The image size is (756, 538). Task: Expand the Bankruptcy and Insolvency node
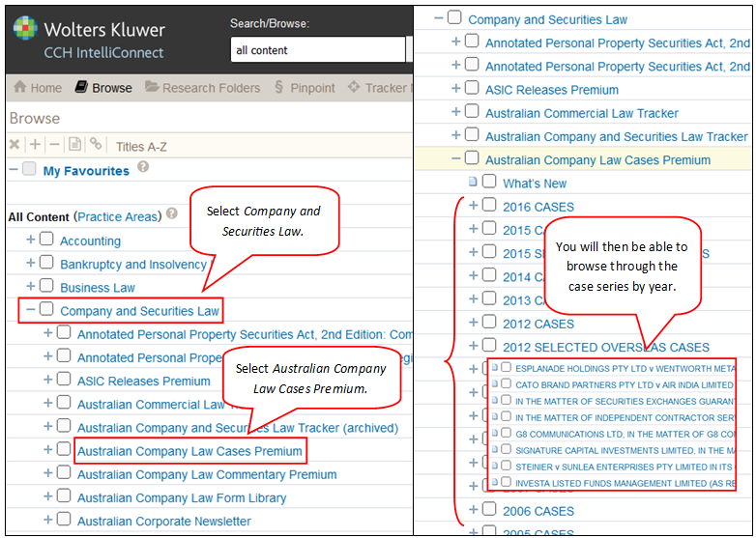point(30,263)
